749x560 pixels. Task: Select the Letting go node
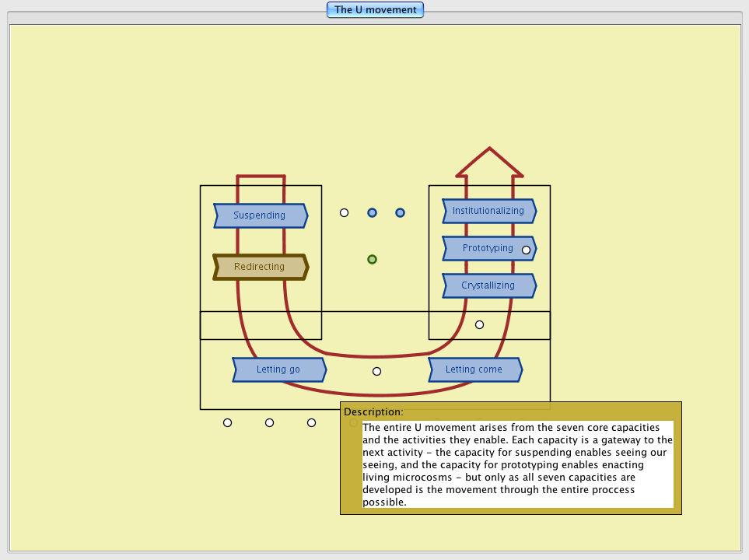[x=278, y=369]
